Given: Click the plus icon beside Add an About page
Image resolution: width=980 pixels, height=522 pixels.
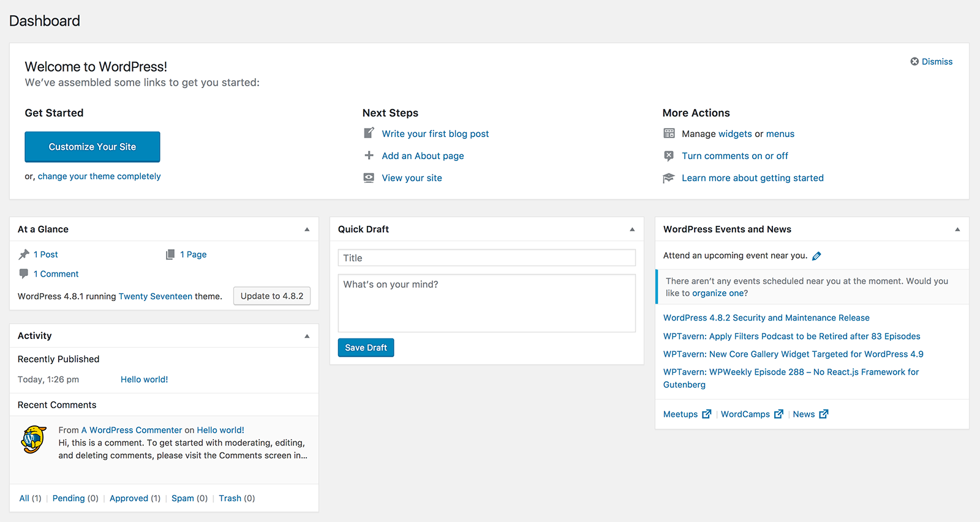Looking at the screenshot, I should pyautogui.click(x=369, y=155).
